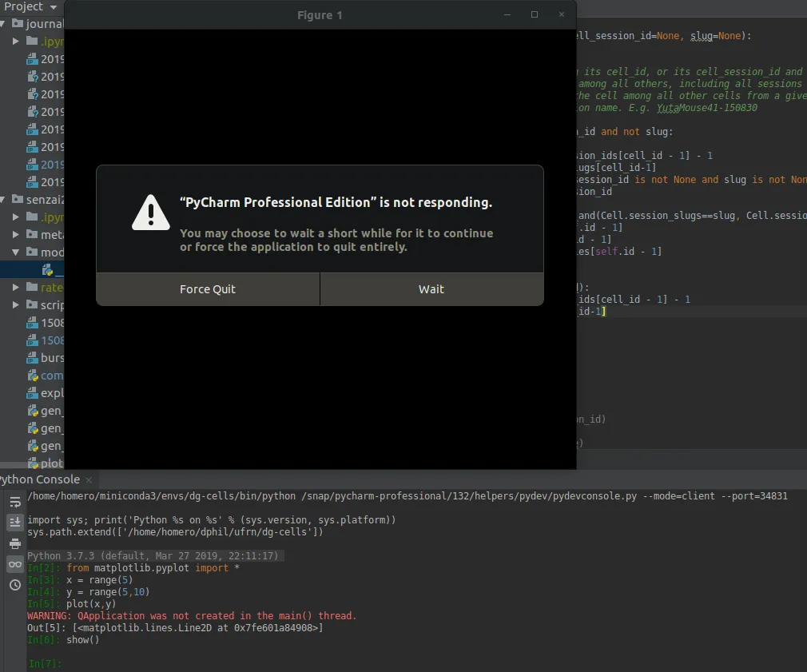The height and width of the screenshot is (672, 807).
Task: Click the Out[5] matplotlib Line2D output
Action: point(175,628)
